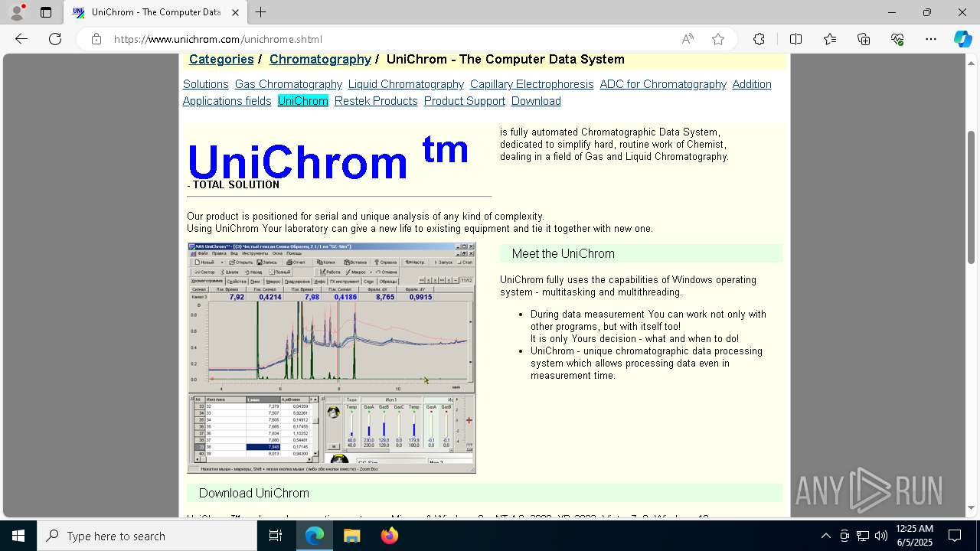Open the Product Support page
Screen dimensions: 980x551
point(465,101)
